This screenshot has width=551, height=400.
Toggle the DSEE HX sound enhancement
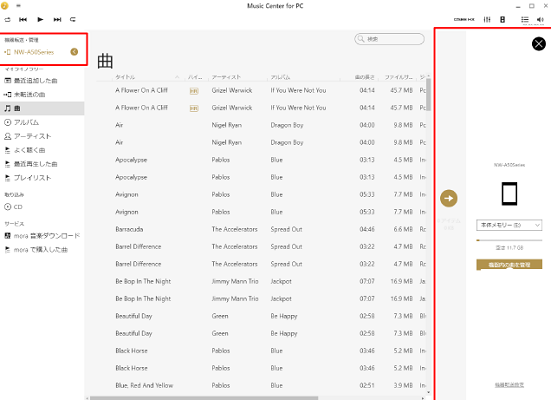(x=464, y=19)
